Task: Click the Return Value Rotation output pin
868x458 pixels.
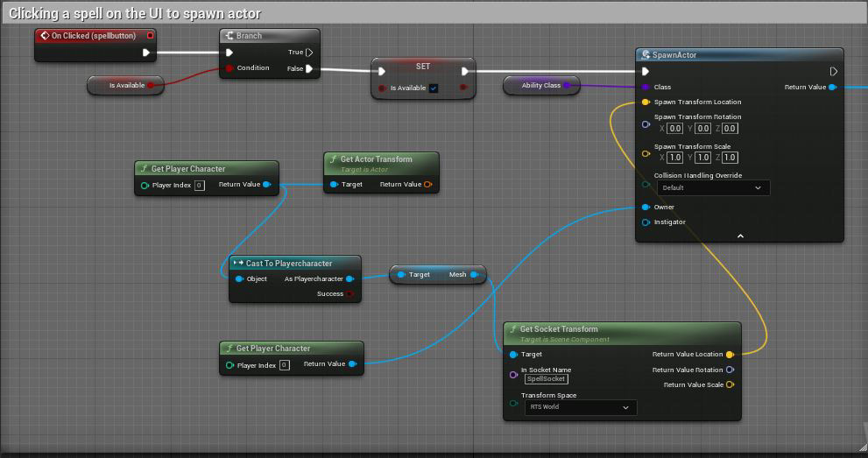Action: point(730,370)
